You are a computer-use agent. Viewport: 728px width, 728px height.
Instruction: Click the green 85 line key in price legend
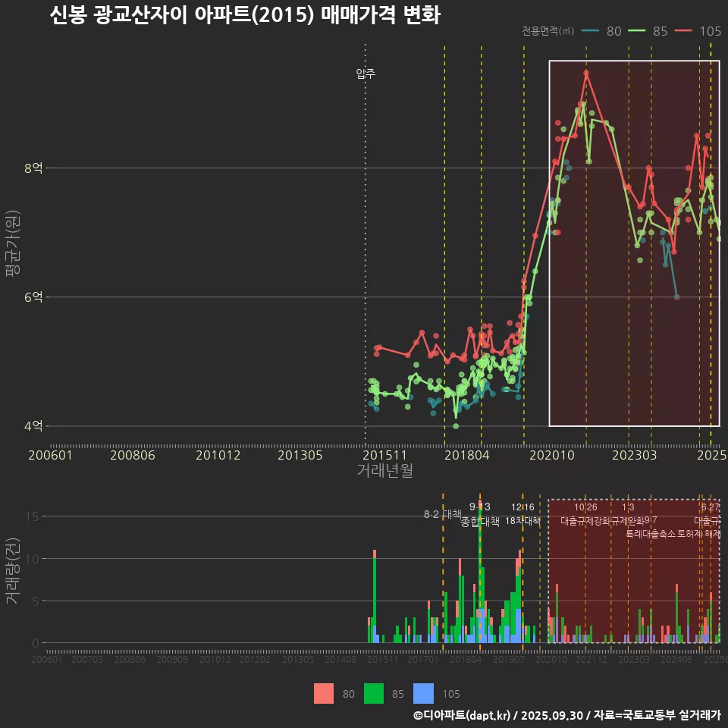tap(638, 31)
